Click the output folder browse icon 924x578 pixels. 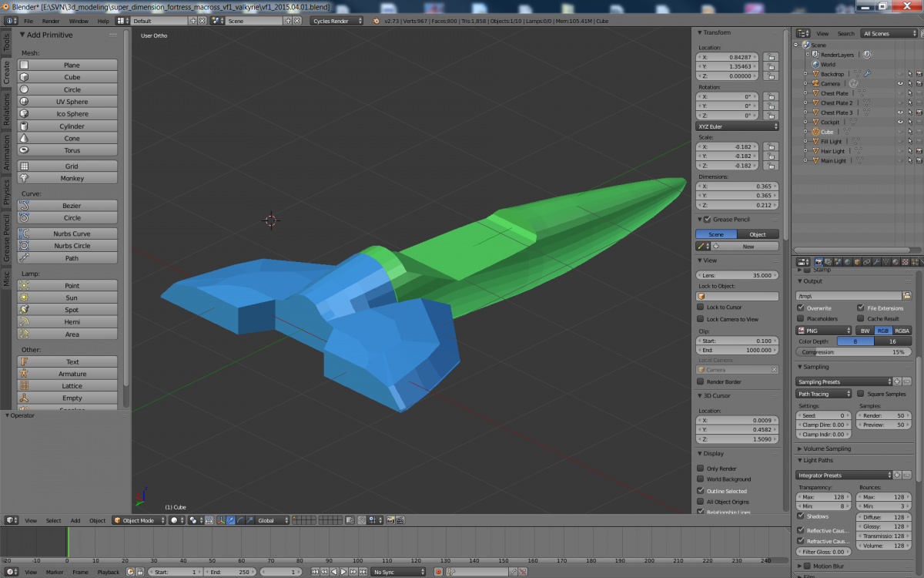(907, 295)
